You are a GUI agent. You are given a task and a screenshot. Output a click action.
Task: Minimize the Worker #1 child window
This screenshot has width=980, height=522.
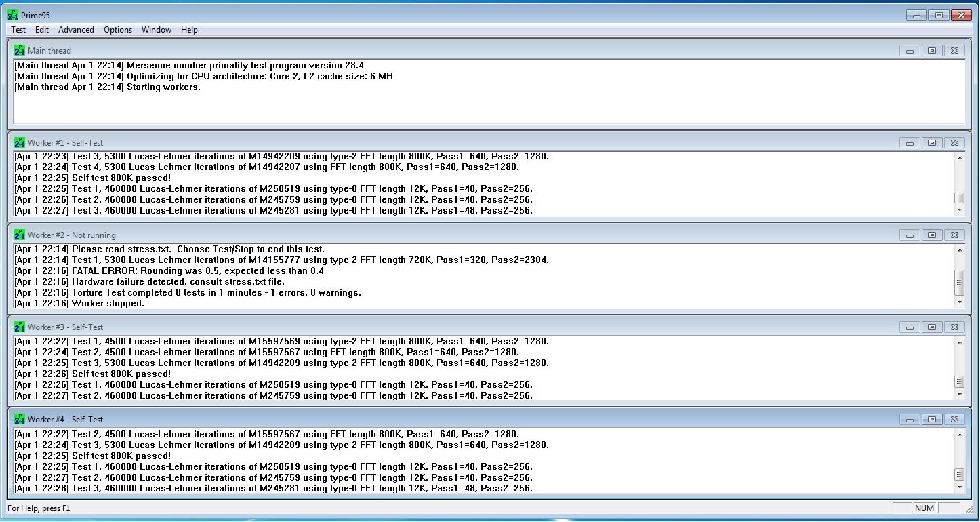click(x=910, y=142)
